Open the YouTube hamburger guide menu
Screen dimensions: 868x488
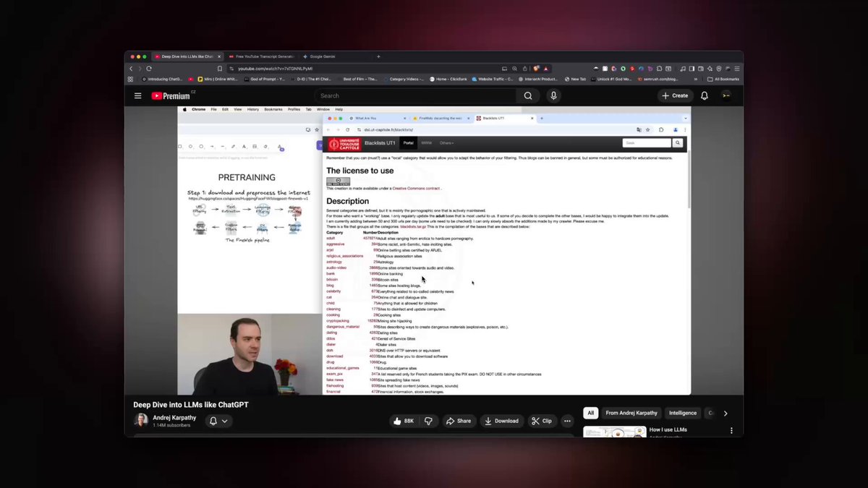137,95
